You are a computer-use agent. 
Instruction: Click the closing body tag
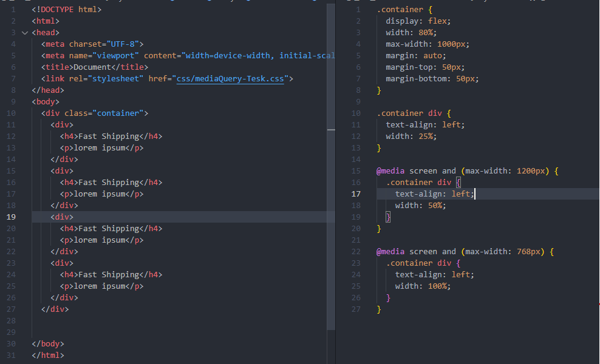point(48,344)
